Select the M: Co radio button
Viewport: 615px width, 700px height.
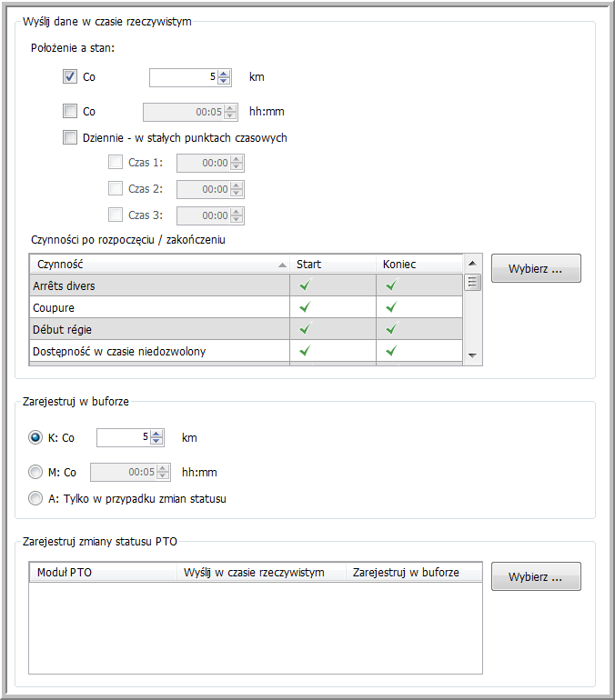(35, 472)
